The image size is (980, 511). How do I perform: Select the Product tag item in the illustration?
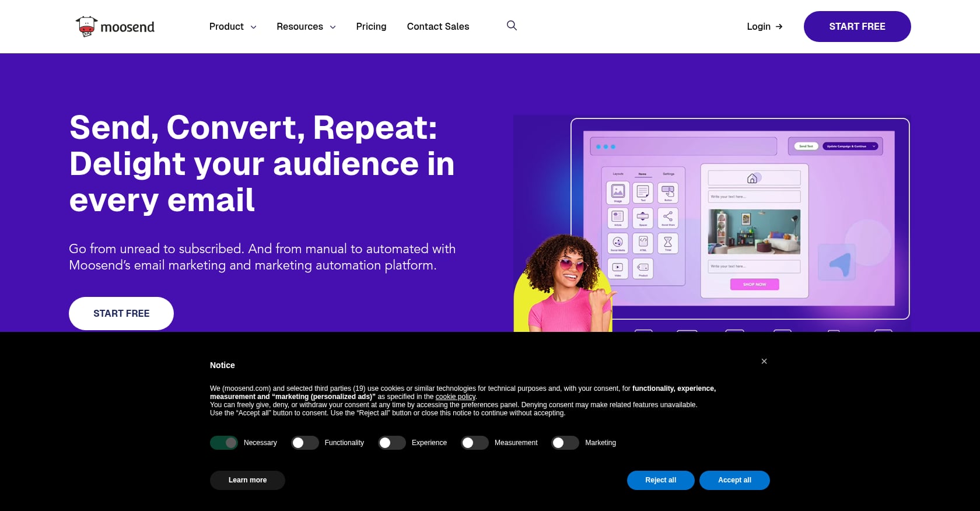click(x=643, y=268)
